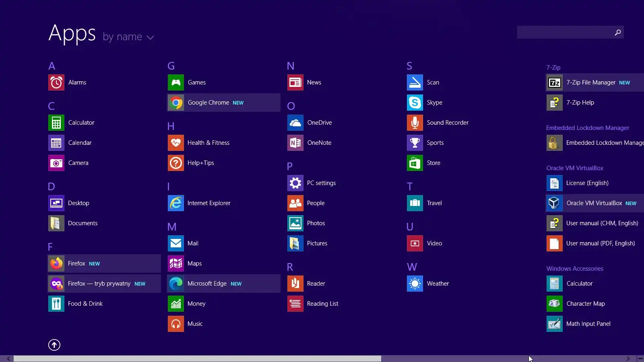644x362 pixels.
Task: Open the 'by name' sort dropdown
Action: (128, 37)
